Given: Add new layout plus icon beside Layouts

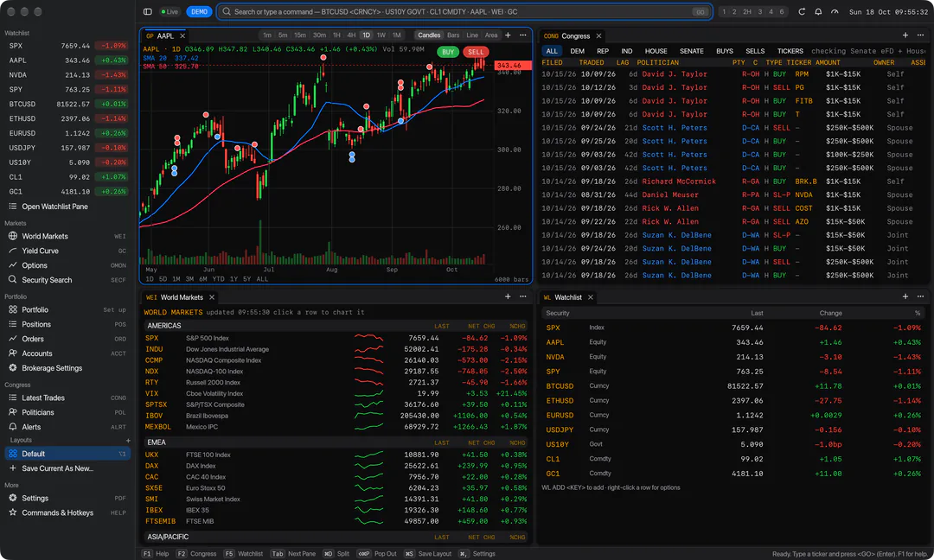Looking at the screenshot, I should (x=127, y=441).
